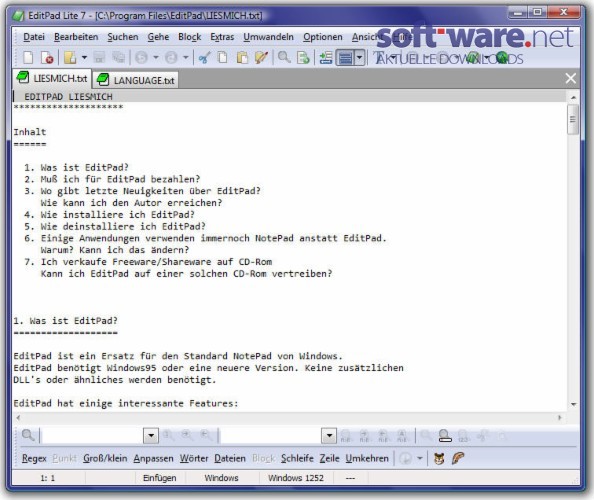Click the vertical scrollbar up arrow
Screen dimensions: 594x500
click(x=573, y=97)
